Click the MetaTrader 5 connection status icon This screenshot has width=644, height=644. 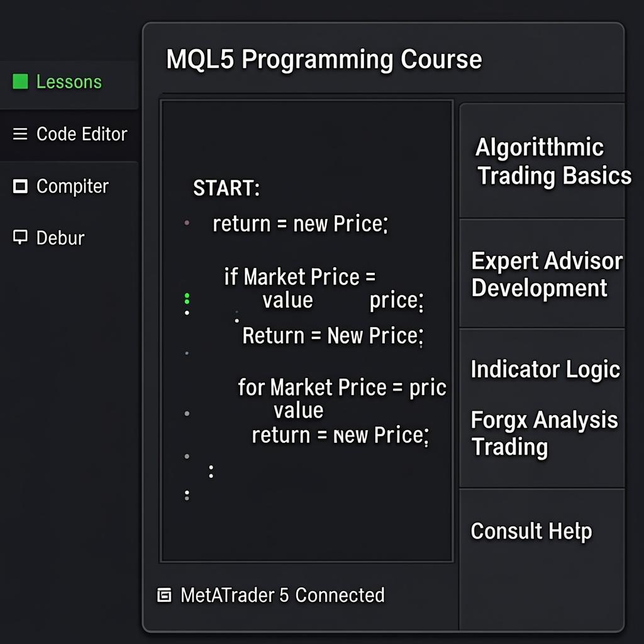click(164, 595)
